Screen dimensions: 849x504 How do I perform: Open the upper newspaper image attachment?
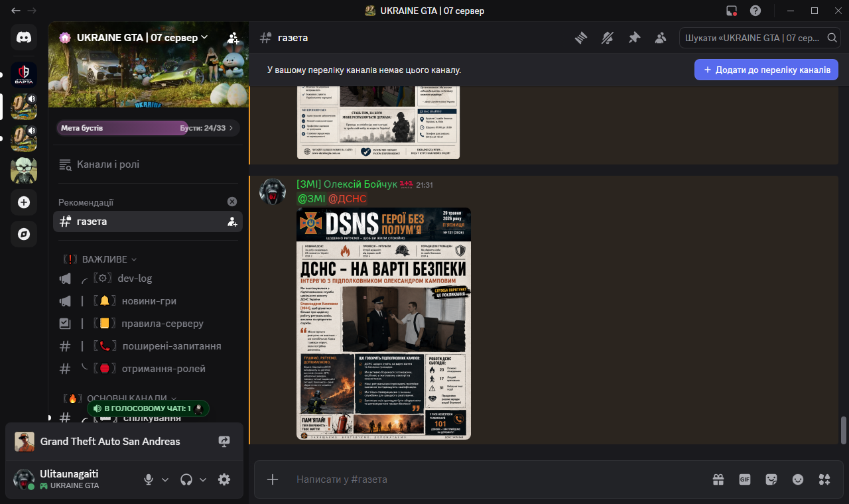tap(378, 121)
